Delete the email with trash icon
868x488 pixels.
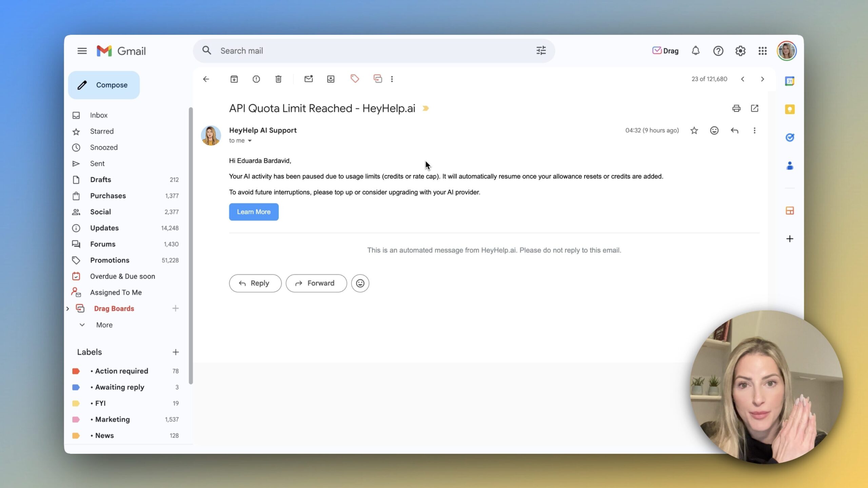[278, 79]
